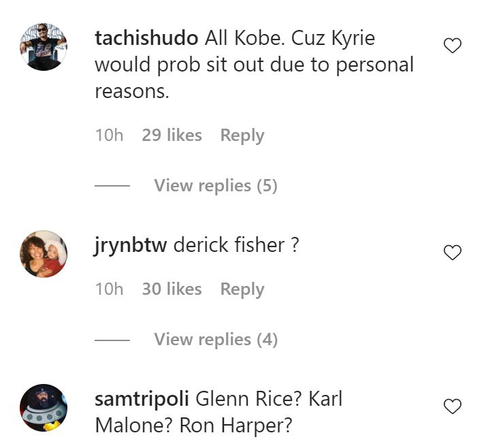Like samtripoli's comment via heart icon
The height and width of the screenshot is (448, 488).
click(453, 407)
